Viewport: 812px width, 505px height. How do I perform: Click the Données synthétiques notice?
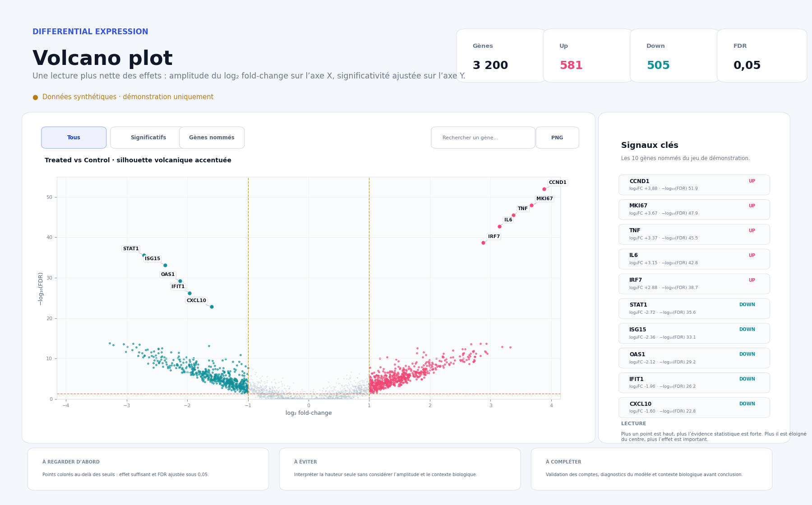(x=123, y=97)
